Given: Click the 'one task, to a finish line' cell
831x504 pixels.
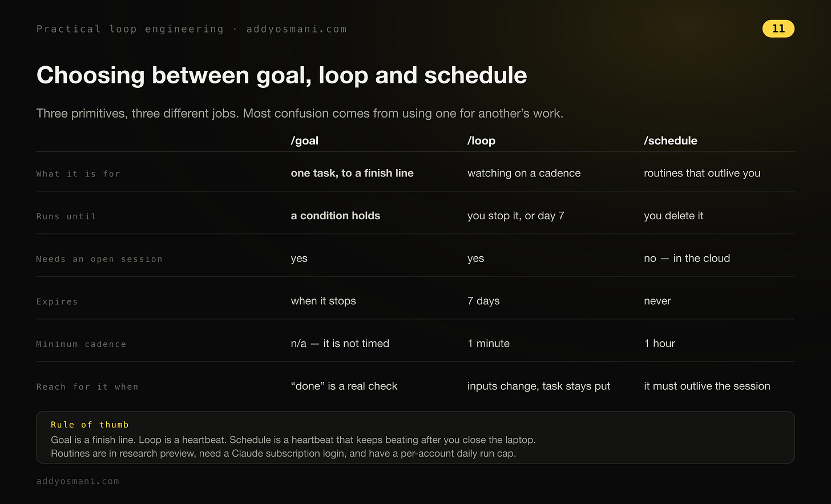Looking at the screenshot, I should 352,173.
